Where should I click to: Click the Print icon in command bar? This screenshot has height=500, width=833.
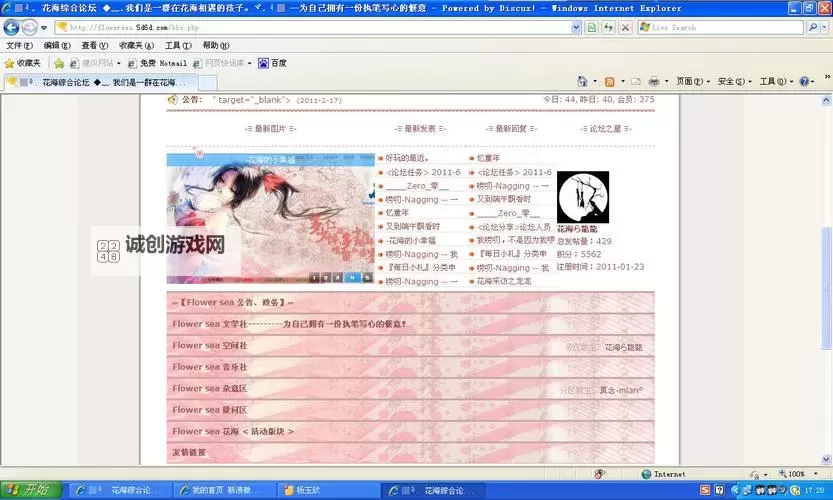653,81
